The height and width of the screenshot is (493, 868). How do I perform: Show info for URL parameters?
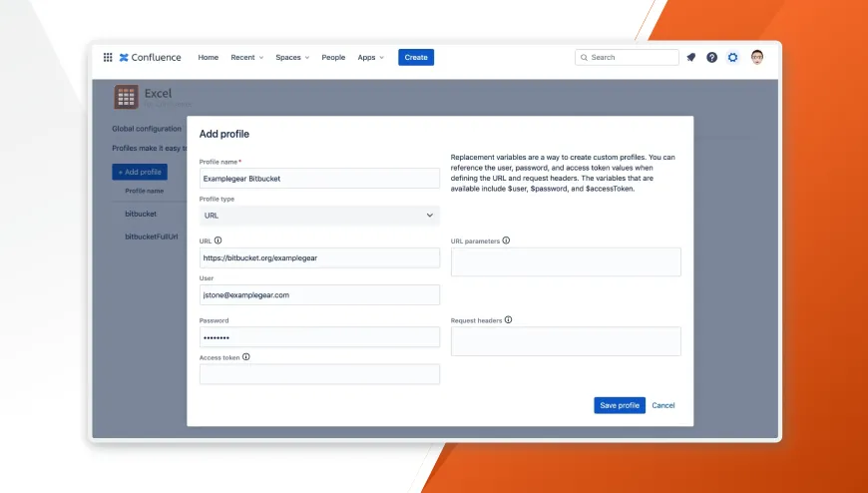[x=506, y=241]
